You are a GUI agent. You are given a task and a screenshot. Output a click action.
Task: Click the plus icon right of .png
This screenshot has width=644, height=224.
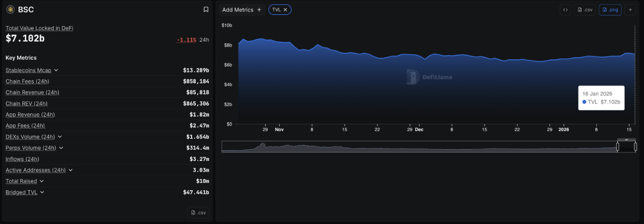[630, 10]
